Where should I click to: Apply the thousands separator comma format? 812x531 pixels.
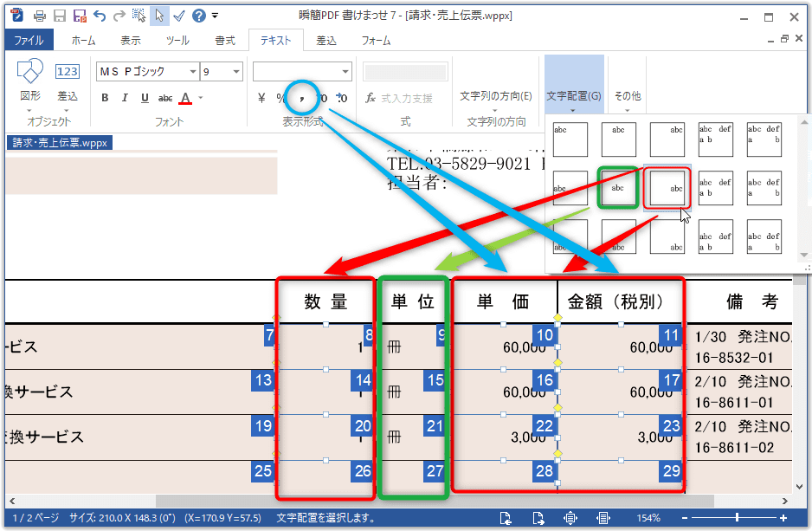coord(301,98)
